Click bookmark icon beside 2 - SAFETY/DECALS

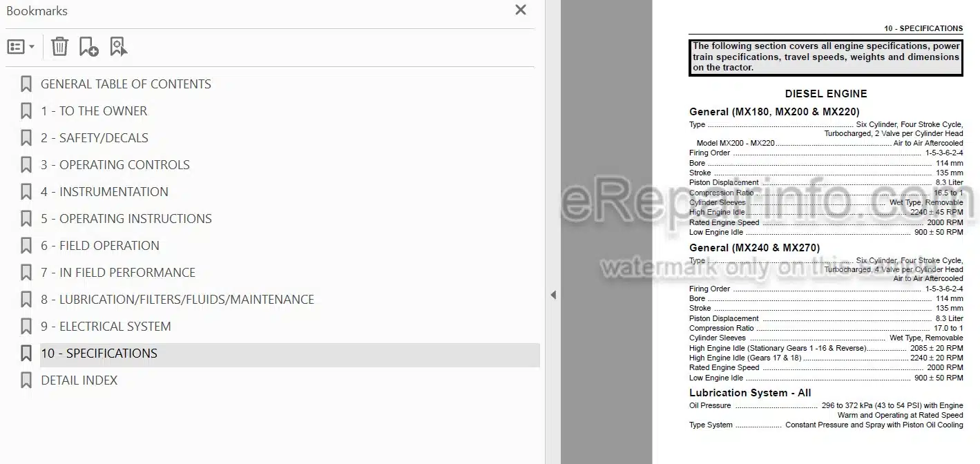[x=26, y=138]
